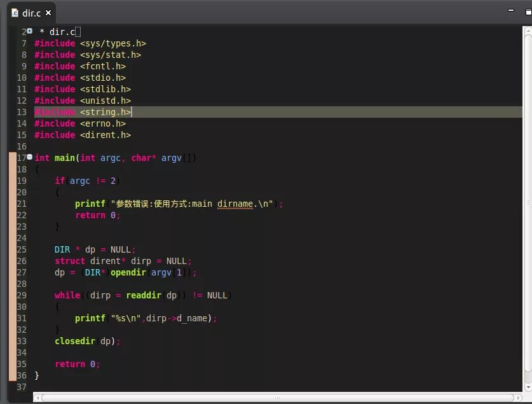Click the DIR type on line 25
This screenshot has width=532, height=404.
(62, 249)
